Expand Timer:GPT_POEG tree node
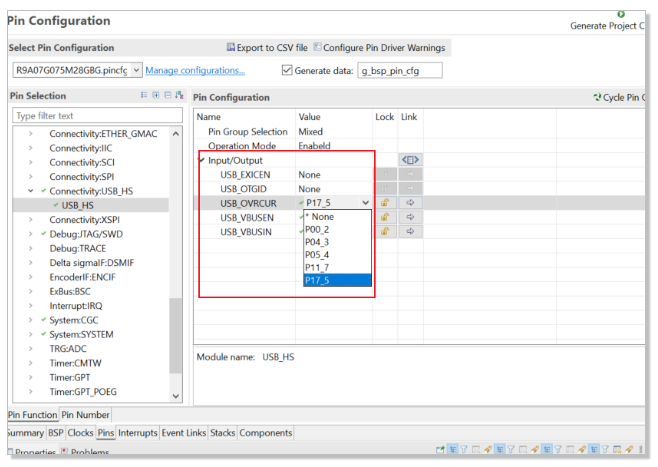Screen dimensions: 658x467 coord(30,391)
